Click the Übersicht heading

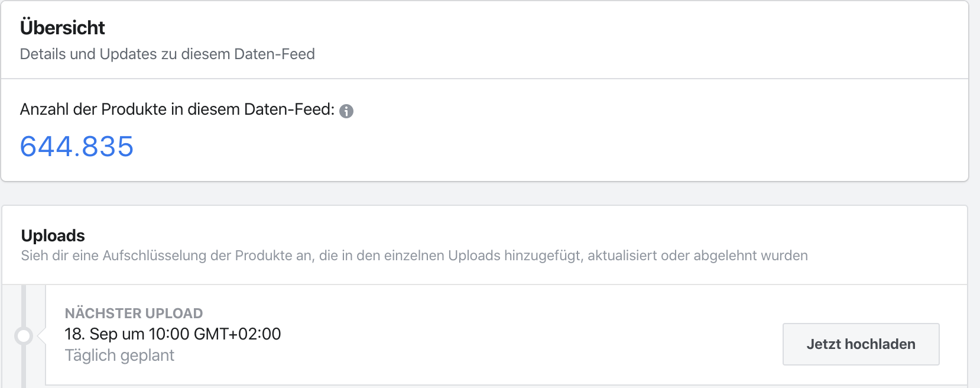[x=62, y=28]
